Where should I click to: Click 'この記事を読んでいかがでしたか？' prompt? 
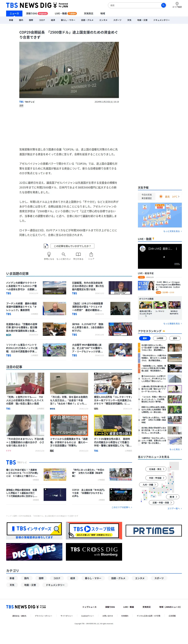pyautogui.click(x=72, y=246)
